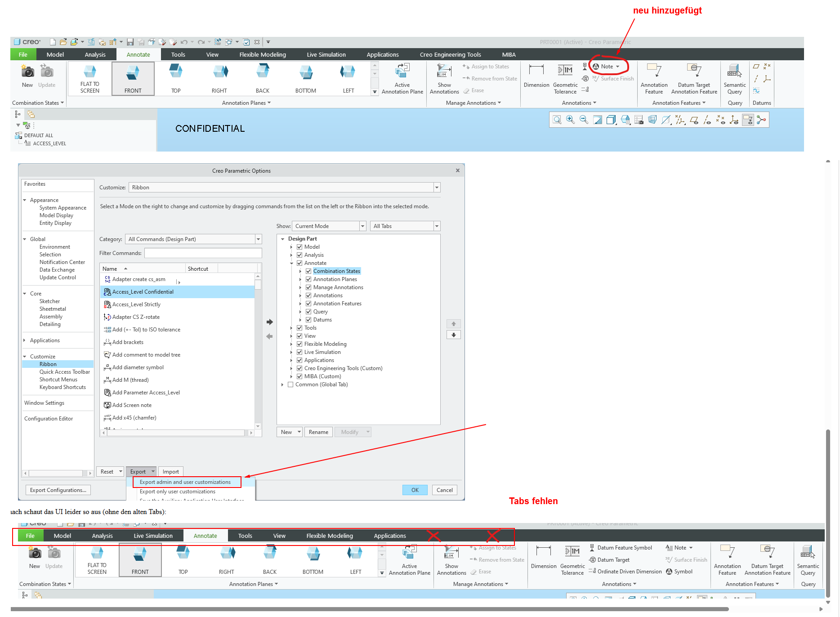Select Access_Level Strictly command in list
The image size is (840, 617).
coord(178,304)
